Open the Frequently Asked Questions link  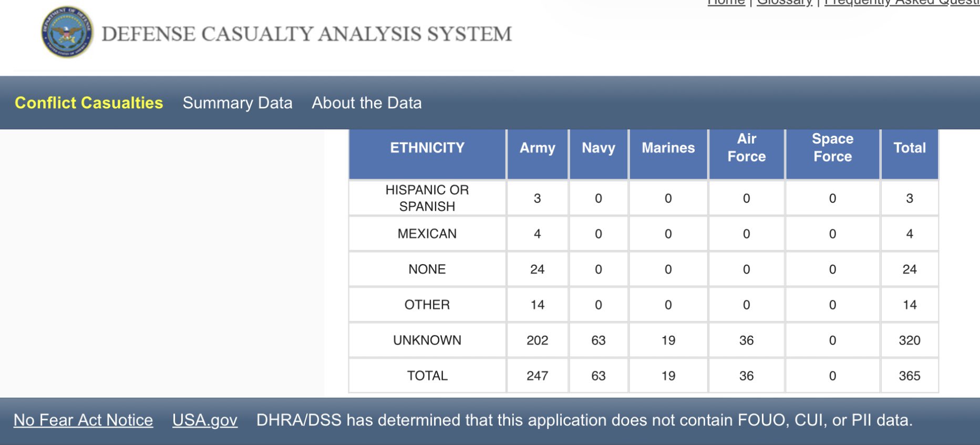pyautogui.click(x=901, y=3)
